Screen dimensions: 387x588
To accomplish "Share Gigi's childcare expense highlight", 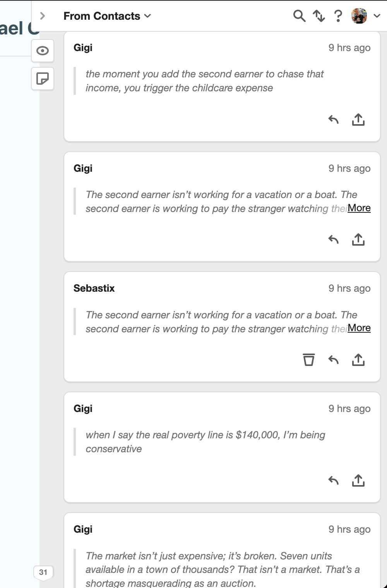I will point(358,120).
